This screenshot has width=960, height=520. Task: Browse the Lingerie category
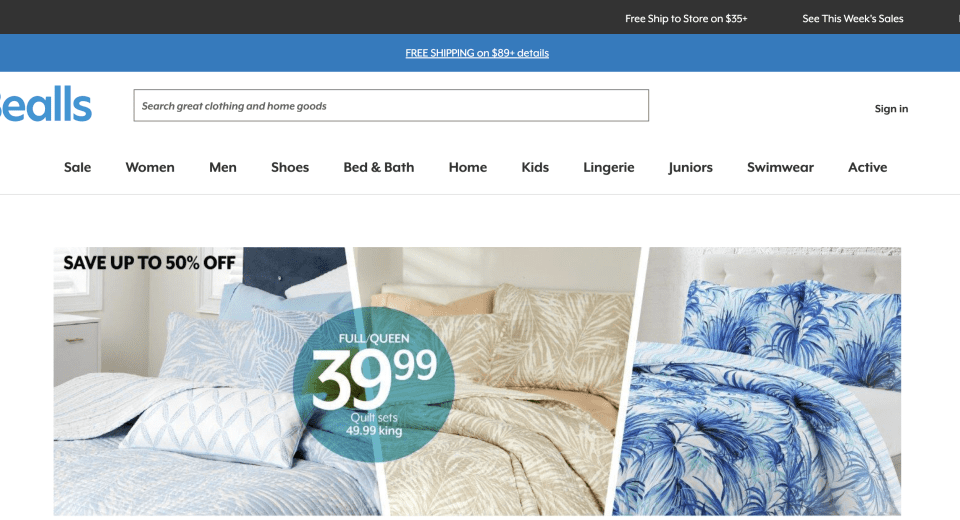point(609,167)
